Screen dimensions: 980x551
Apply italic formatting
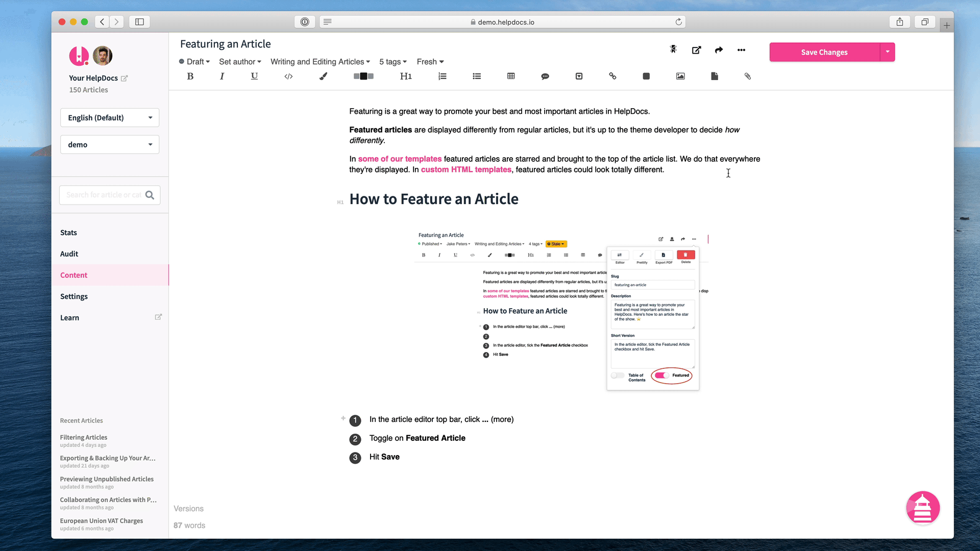222,76
